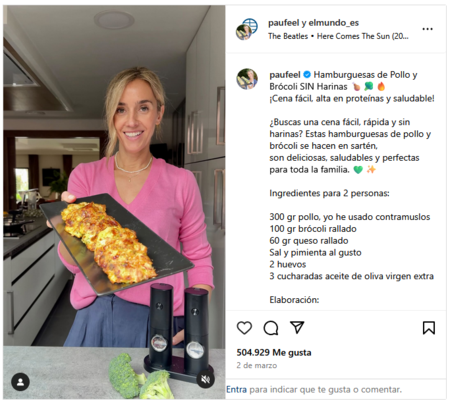Open the three-dot more options menu
Image resolution: width=450 pixels, height=403 pixels.
427,29
